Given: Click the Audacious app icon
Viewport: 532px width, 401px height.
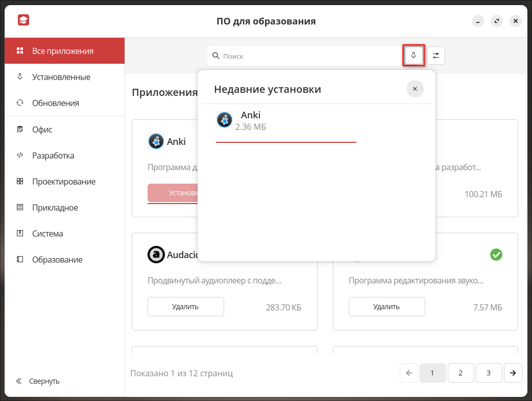Looking at the screenshot, I should tap(156, 255).
